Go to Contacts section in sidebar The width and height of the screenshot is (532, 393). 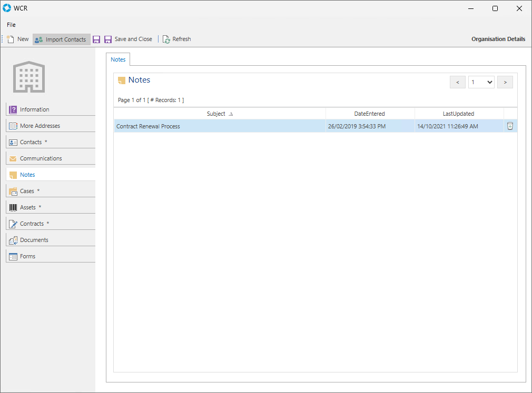[x=31, y=142]
